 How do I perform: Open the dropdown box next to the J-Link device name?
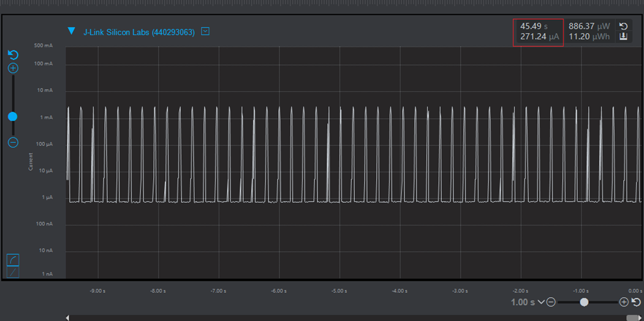click(205, 31)
